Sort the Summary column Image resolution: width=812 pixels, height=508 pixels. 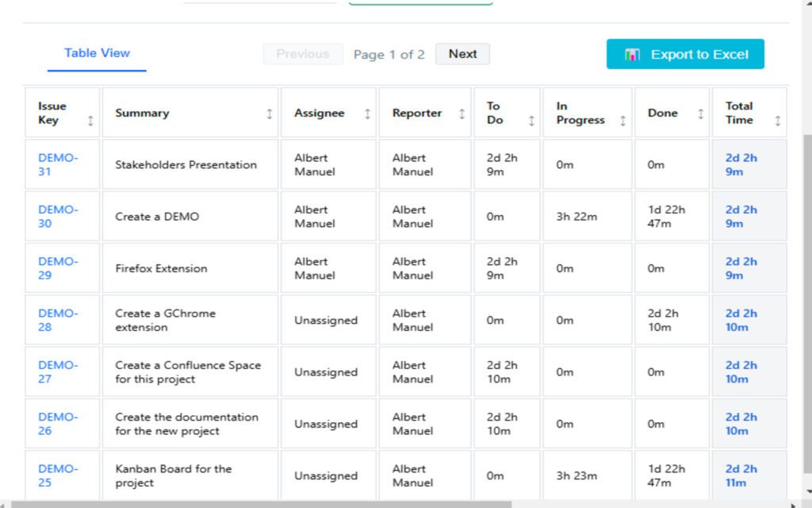click(267, 113)
